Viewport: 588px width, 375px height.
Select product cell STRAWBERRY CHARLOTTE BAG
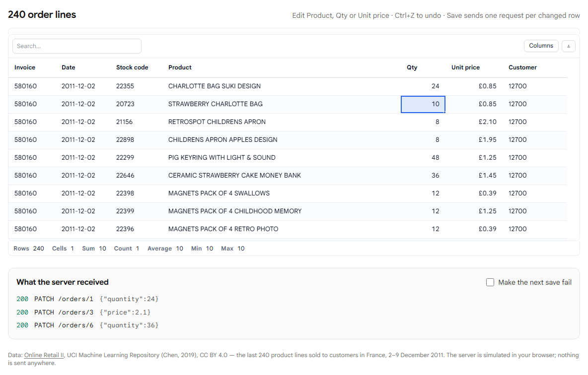tap(281, 104)
